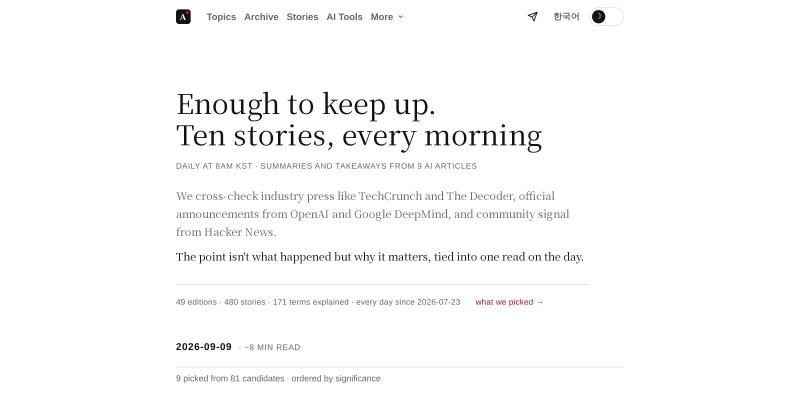Click the 'DAILY AT 8AM KST' subtitle
The image size is (800, 420).
click(214, 166)
